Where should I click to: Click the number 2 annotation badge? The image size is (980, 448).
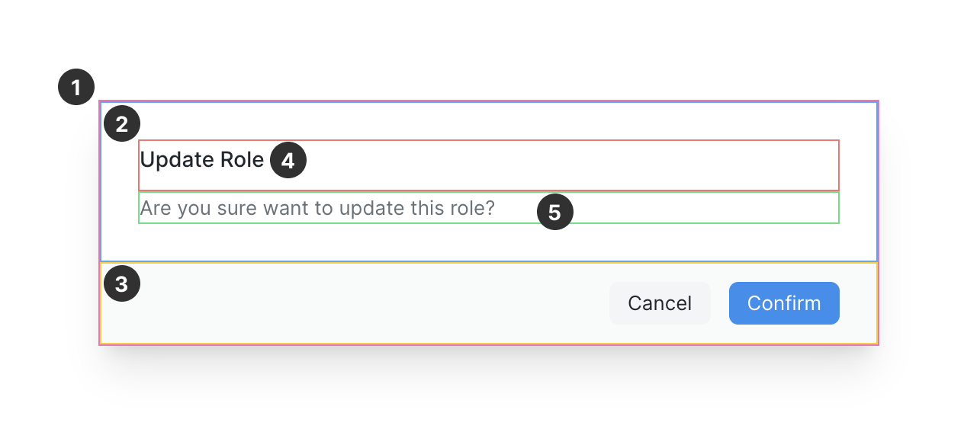coord(122,124)
